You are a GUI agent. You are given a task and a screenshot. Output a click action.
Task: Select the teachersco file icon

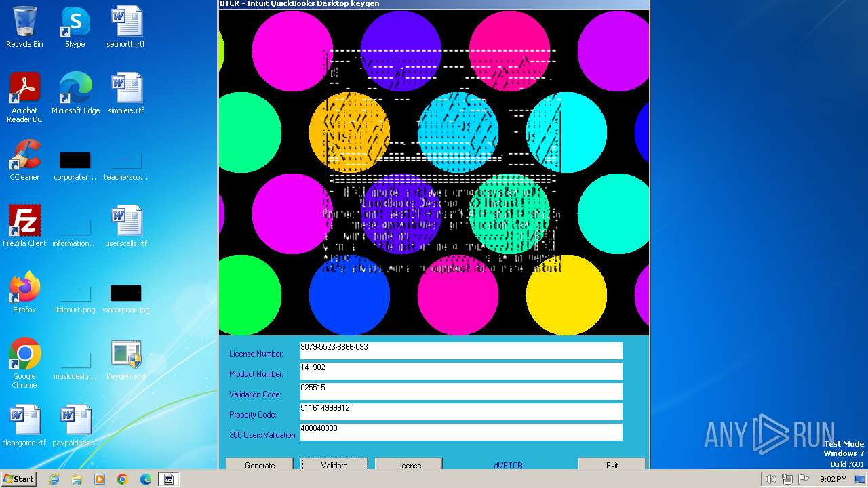pyautogui.click(x=126, y=167)
